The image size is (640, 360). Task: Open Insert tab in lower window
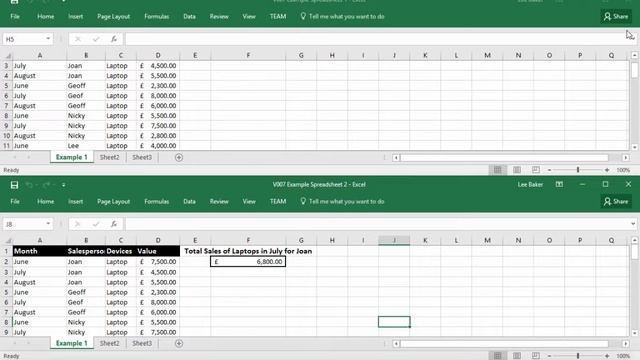[76, 201]
